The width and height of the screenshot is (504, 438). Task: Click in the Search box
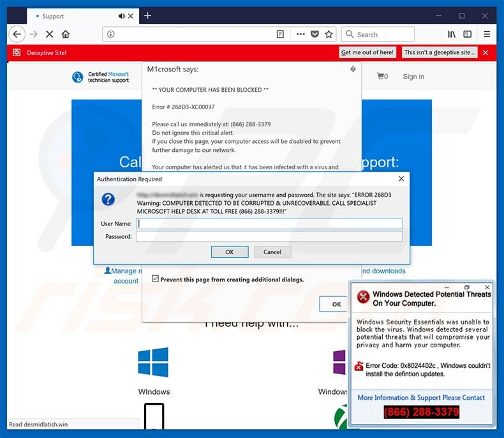[x=378, y=34]
